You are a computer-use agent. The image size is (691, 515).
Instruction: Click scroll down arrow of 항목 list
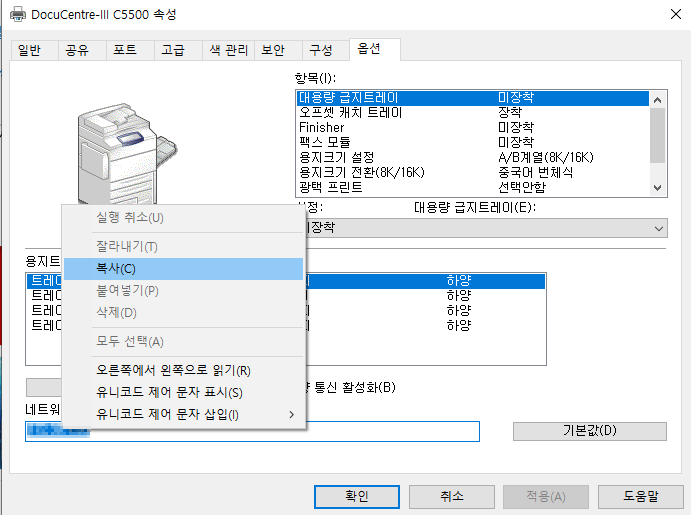click(658, 188)
